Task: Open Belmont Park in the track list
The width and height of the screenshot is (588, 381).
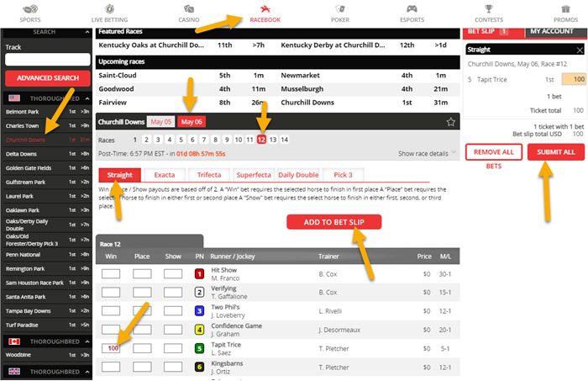Action: coord(47,112)
